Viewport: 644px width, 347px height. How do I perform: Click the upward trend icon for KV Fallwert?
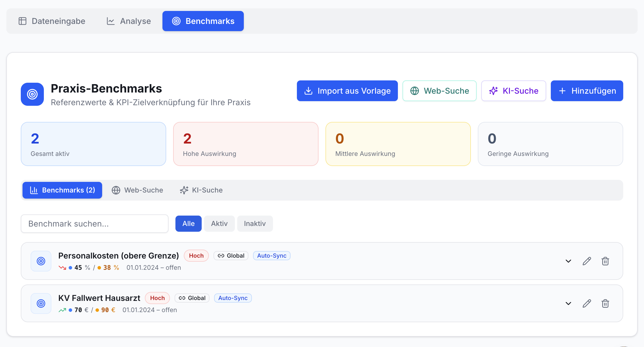click(x=62, y=310)
